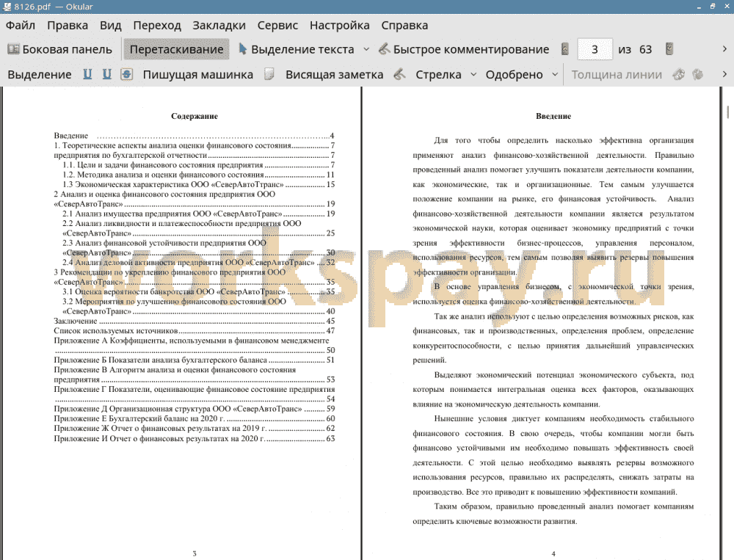Show hidden items of the annotation toolbar
The width and height of the screenshot is (734, 560).
coord(724,74)
